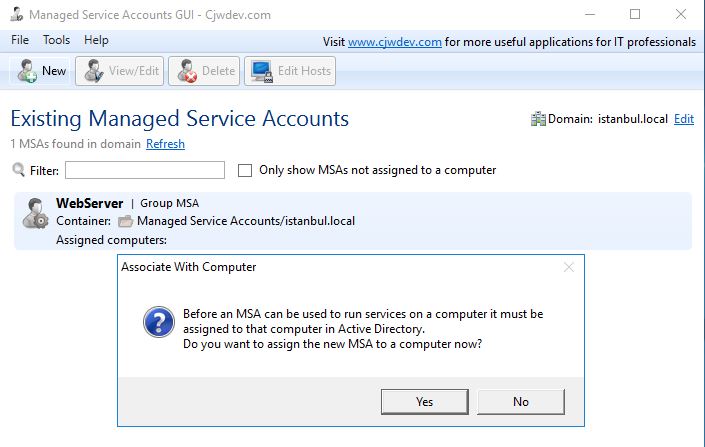This screenshot has width=705, height=447.
Task: Open the www.cjwdev.com link
Action: click(x=395, y=42)
